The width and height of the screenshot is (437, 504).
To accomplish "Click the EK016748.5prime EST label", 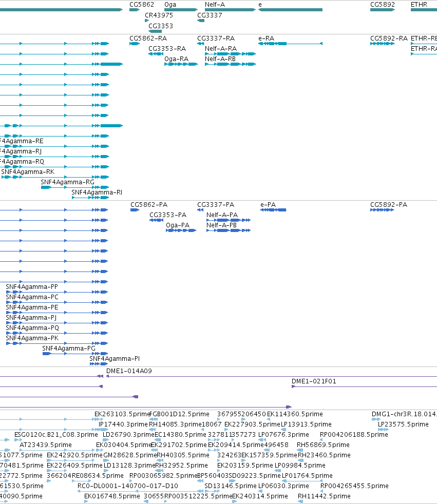I will pos(112,496).
